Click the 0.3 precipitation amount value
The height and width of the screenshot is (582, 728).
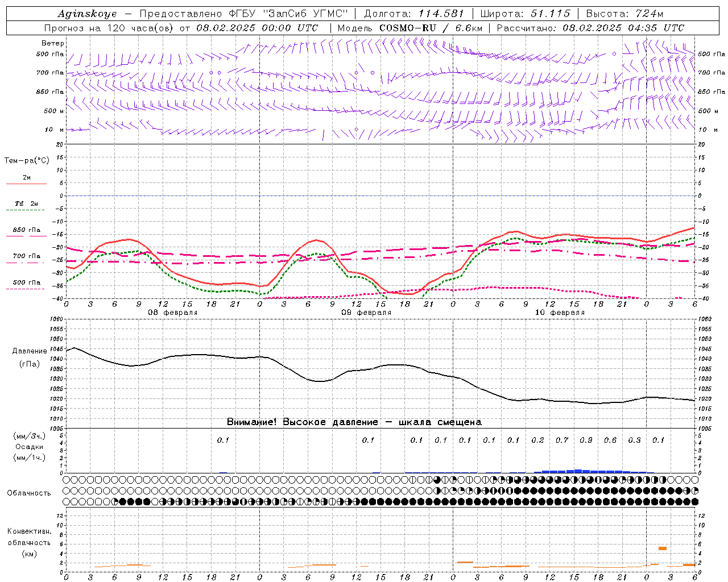coord(634,440)
